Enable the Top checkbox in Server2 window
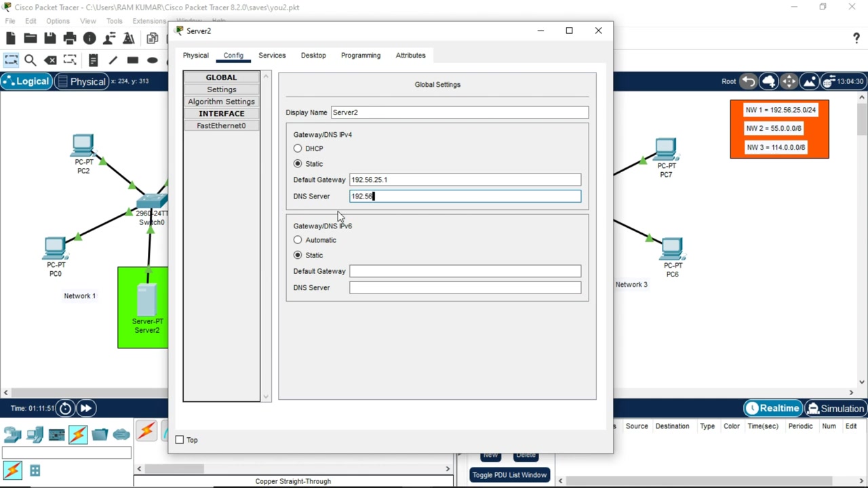Screen dimensions: 868x488 coord(180,440)
